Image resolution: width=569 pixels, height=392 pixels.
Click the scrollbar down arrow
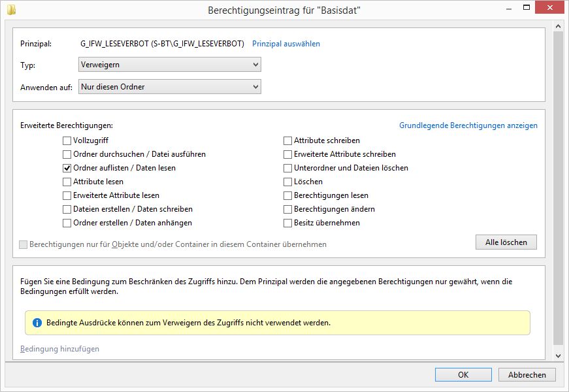(x=557, y=355)
